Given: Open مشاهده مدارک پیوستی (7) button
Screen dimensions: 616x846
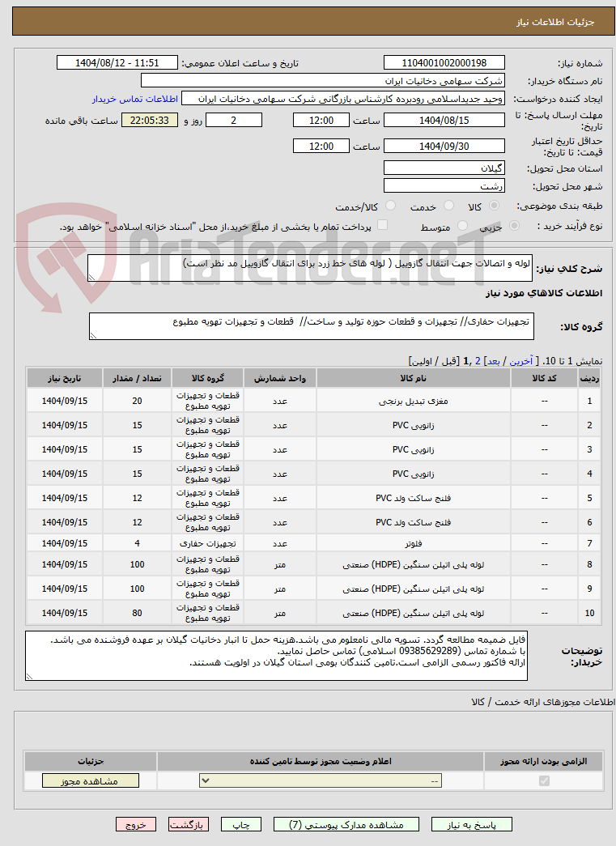Looking at the screenshot, I should 346,824.
